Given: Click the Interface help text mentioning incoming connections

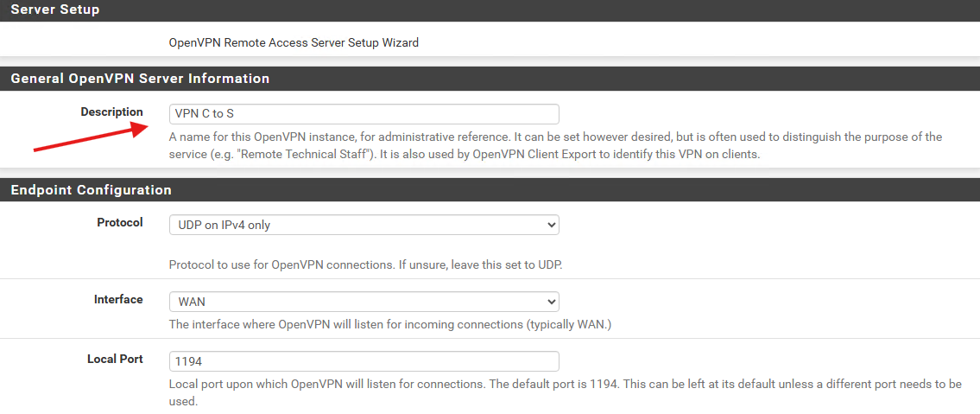Looking at the screenshot, I should point(389,325).
